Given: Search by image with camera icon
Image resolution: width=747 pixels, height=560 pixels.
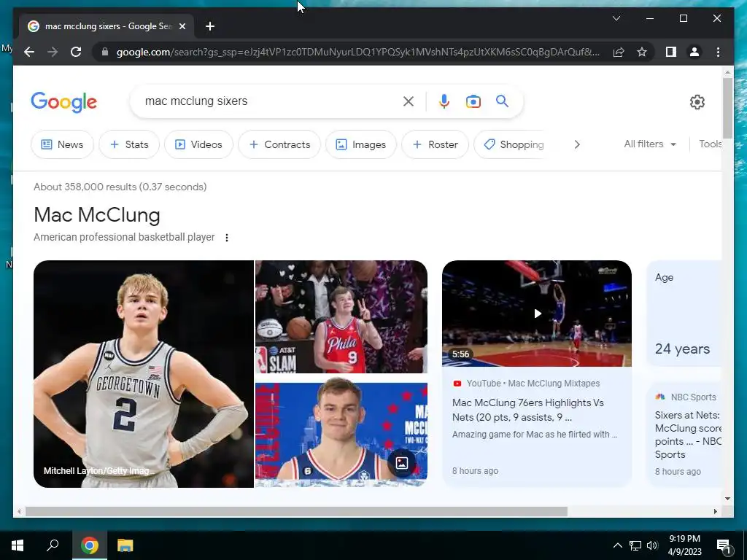Looking at the screenshot, I should [x=473, y=101].
